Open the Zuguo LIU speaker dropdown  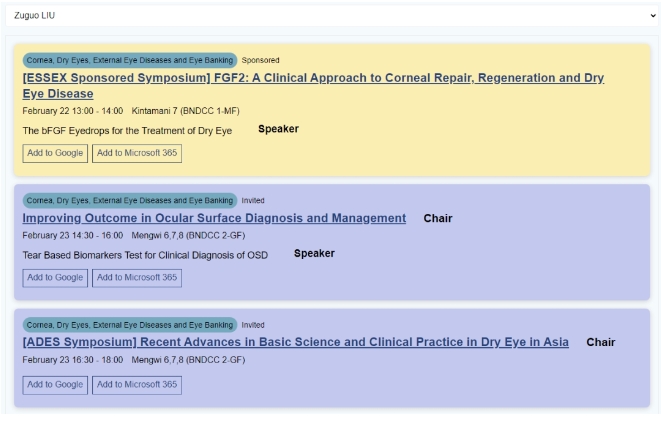pos(330,16)
